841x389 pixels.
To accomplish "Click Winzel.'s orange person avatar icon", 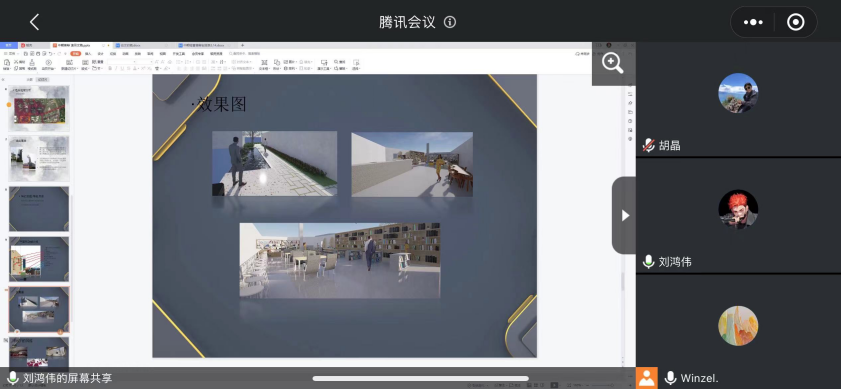I will coord(647,378).
